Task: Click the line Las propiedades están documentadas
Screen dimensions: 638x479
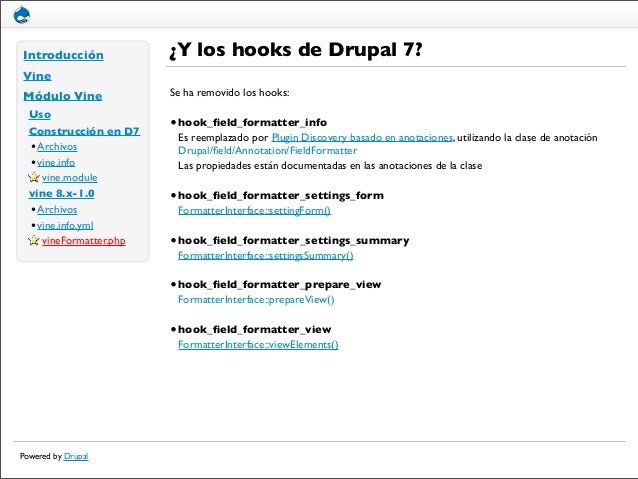Action: point(330,166)
